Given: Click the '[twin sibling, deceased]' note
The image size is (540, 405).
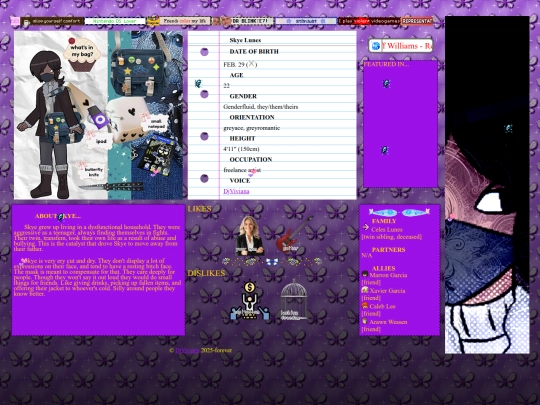Looking at the screenshot, I should 392,237.
